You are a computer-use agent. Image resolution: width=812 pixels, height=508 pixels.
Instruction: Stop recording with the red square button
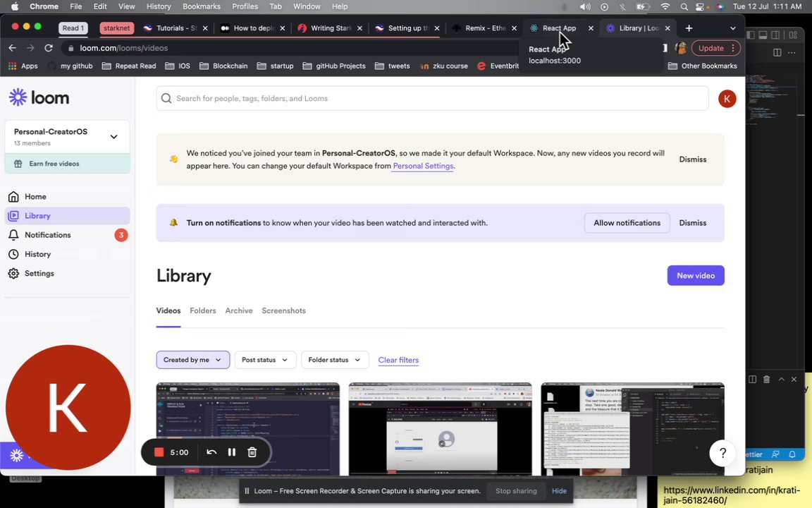coord(159,452)
